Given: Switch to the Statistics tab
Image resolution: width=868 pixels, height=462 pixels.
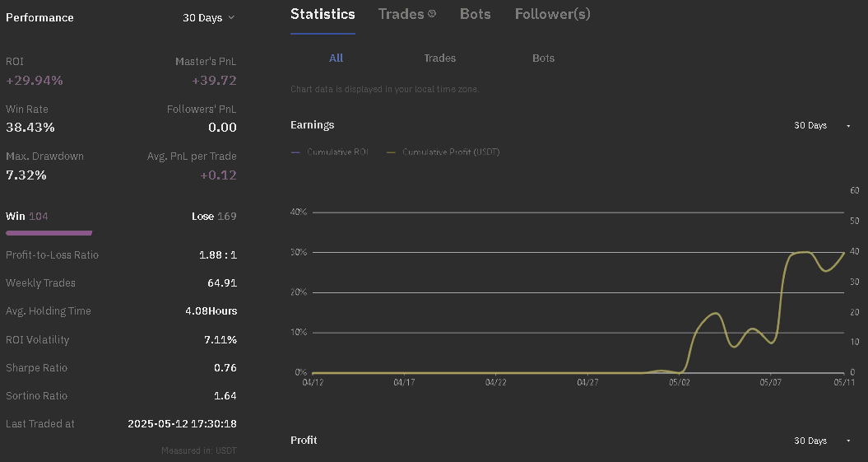Looking at the screenshot, I should click(x=323, y=14).
